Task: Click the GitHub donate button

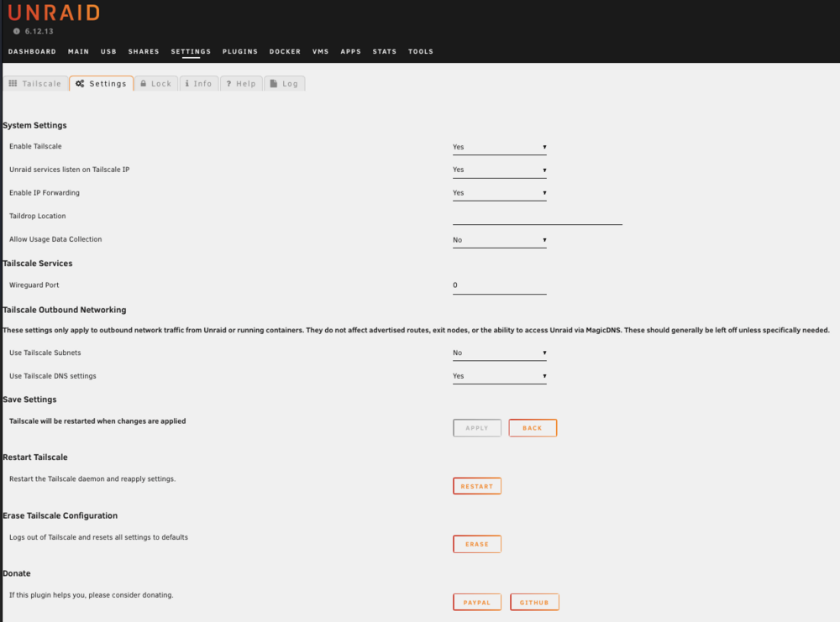Action: pyautogui.click(x=534, y=602)
